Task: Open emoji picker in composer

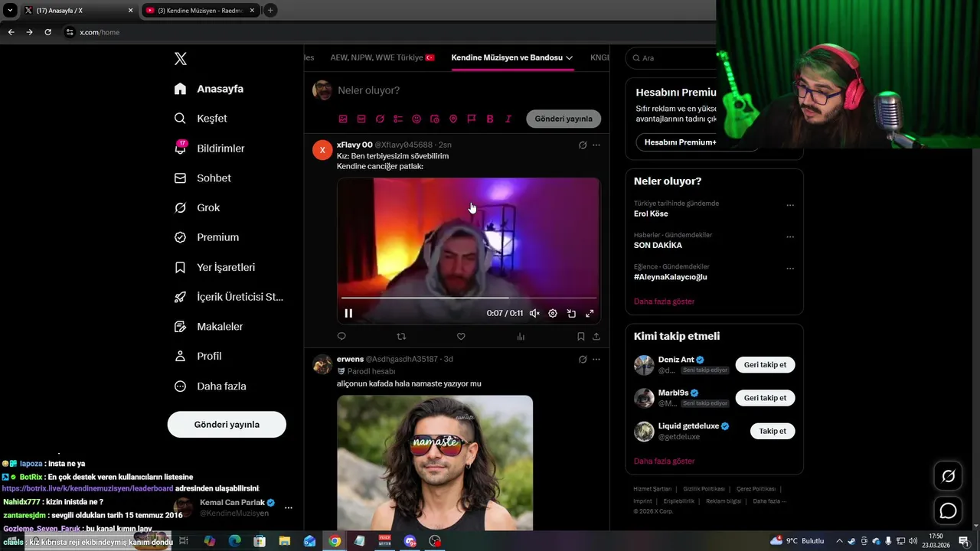Action: point(416,119)
